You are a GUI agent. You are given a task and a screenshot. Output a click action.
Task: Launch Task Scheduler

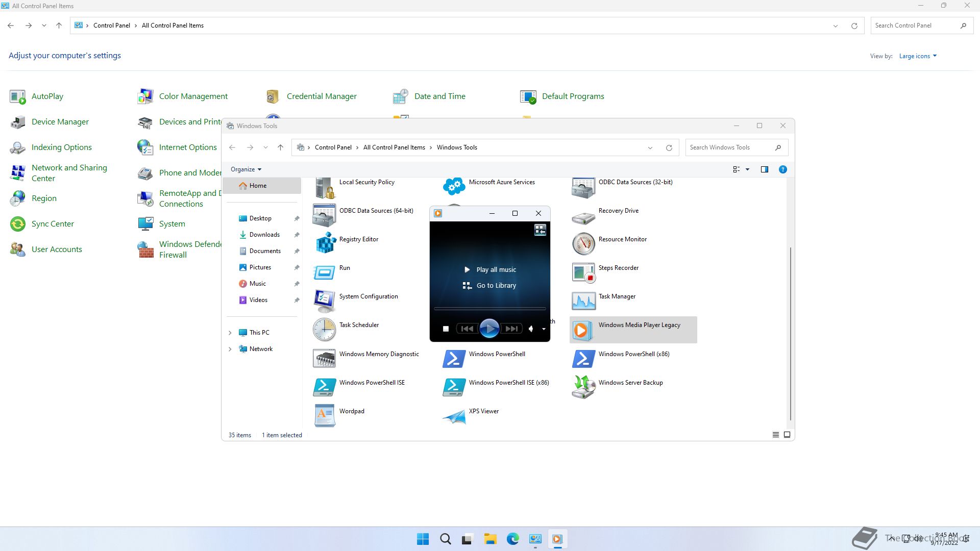point(346,329)
